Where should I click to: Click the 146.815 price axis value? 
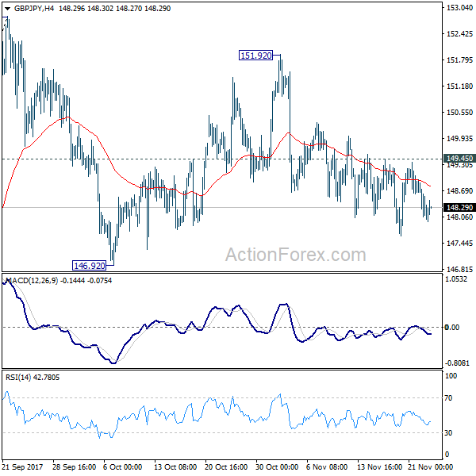(x=459, y=269)
